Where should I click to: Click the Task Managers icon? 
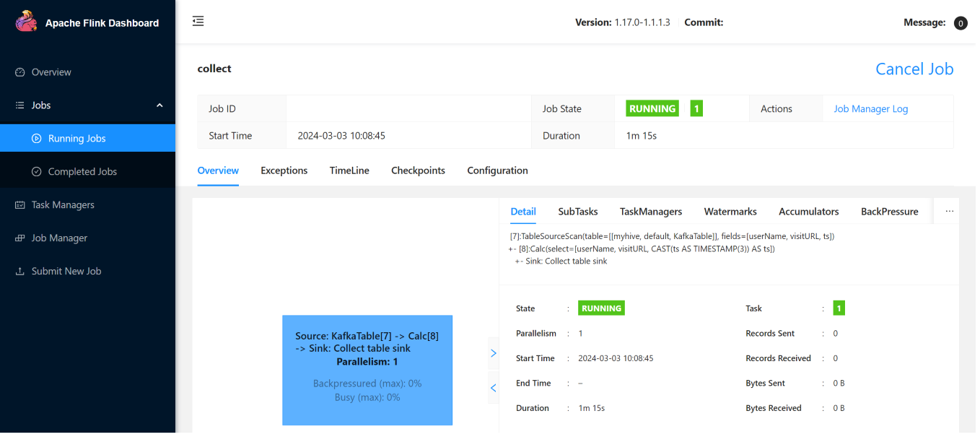[x=20, y=205]
